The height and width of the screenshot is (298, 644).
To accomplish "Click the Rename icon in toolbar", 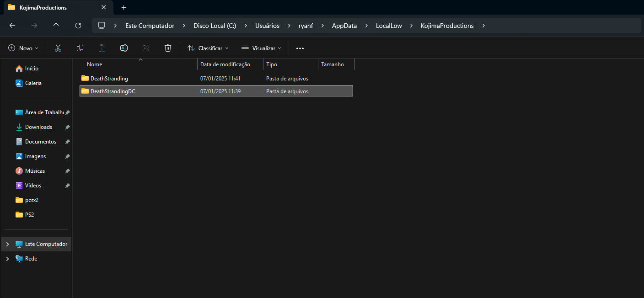I will [x=124, y=48].
